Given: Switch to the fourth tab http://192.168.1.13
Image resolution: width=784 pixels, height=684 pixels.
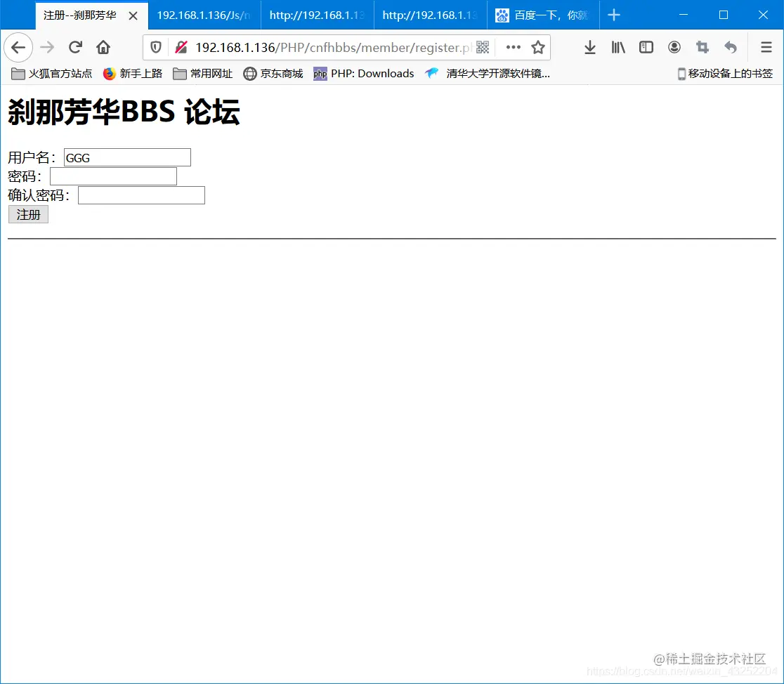Looking at the screenshot, I should point(431,15).
